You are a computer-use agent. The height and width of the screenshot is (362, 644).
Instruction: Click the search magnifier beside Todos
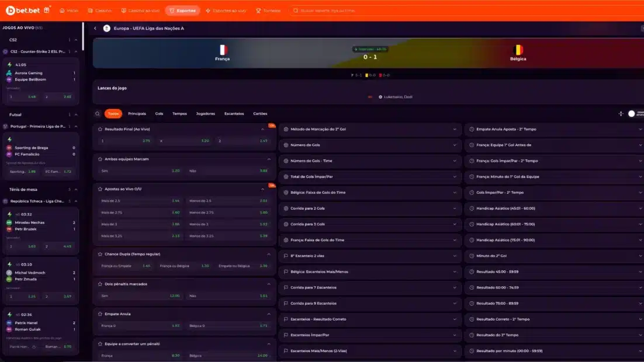coord(98,114)
